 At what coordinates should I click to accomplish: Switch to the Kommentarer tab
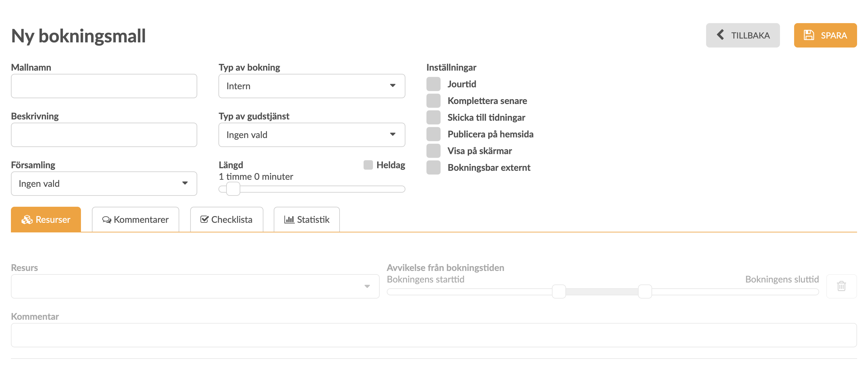click(x=136, y=220)
